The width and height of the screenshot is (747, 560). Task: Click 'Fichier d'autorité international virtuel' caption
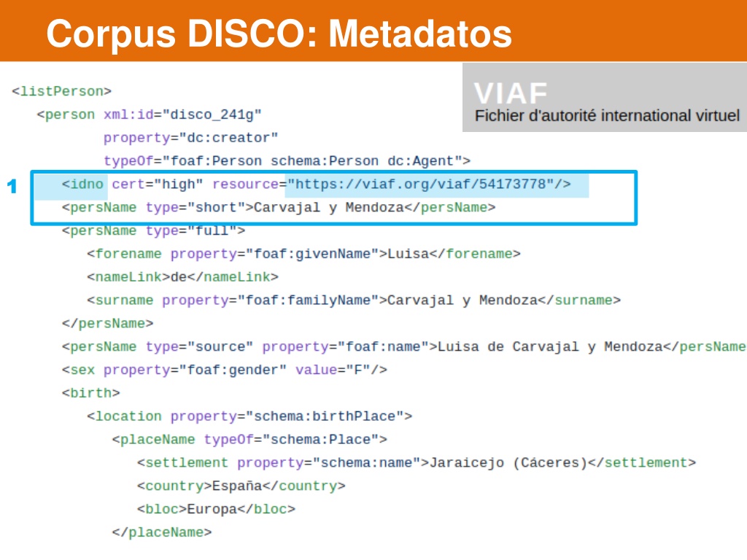(x=608, y=116)
